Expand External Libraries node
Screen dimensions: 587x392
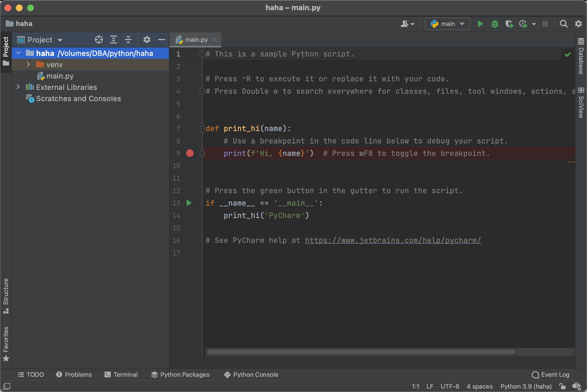(x=18, y=87)
